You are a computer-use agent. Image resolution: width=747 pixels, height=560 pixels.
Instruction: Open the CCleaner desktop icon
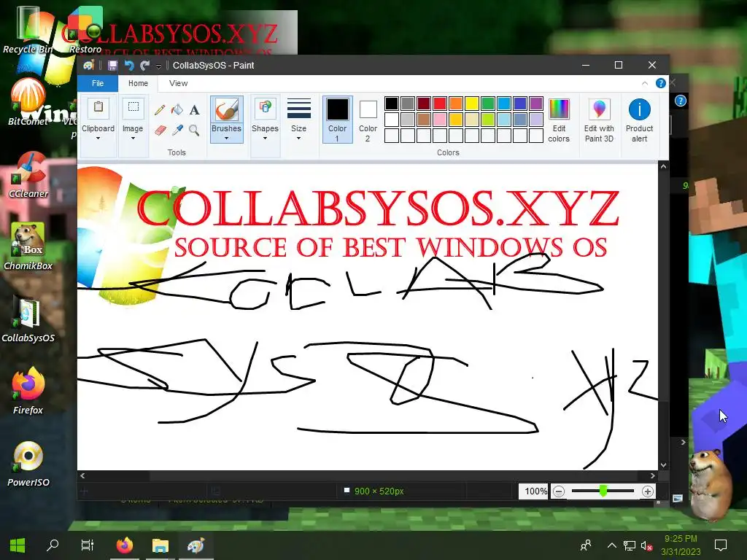(28, 175)
